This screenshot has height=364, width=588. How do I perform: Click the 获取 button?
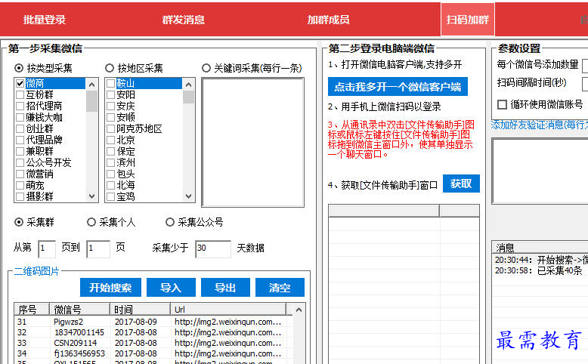click(461, 184)
